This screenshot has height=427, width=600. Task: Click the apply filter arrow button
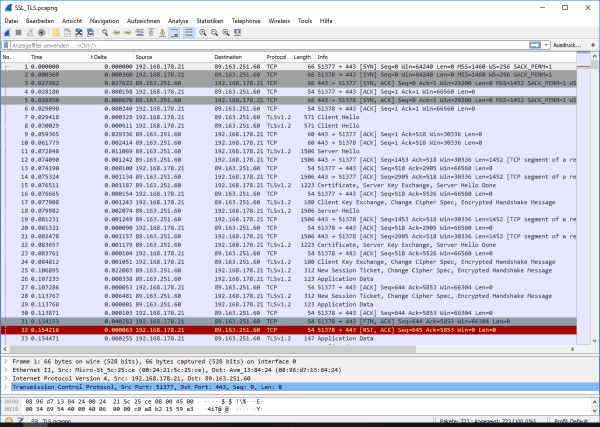536,45
